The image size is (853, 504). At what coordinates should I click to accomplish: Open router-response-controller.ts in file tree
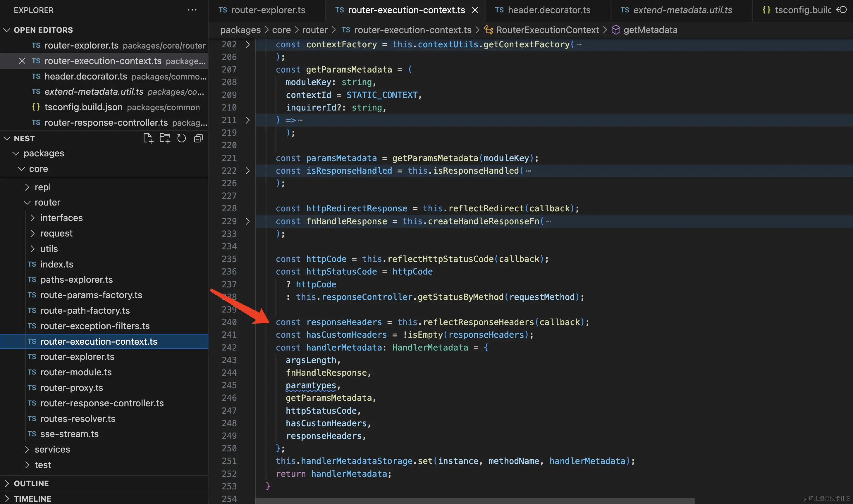pos(102,403)
